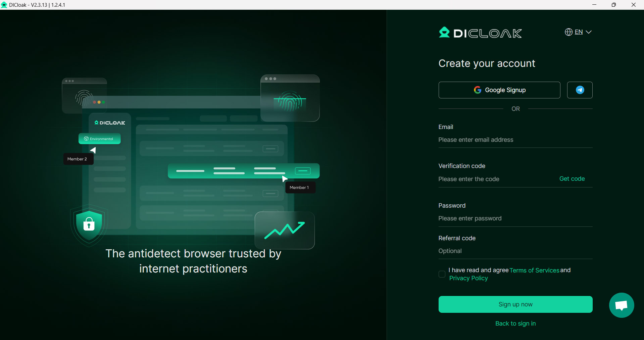Open the live chat bubble
The width and height of the screenshot is (644, 340).
click(x=621, y=305)
